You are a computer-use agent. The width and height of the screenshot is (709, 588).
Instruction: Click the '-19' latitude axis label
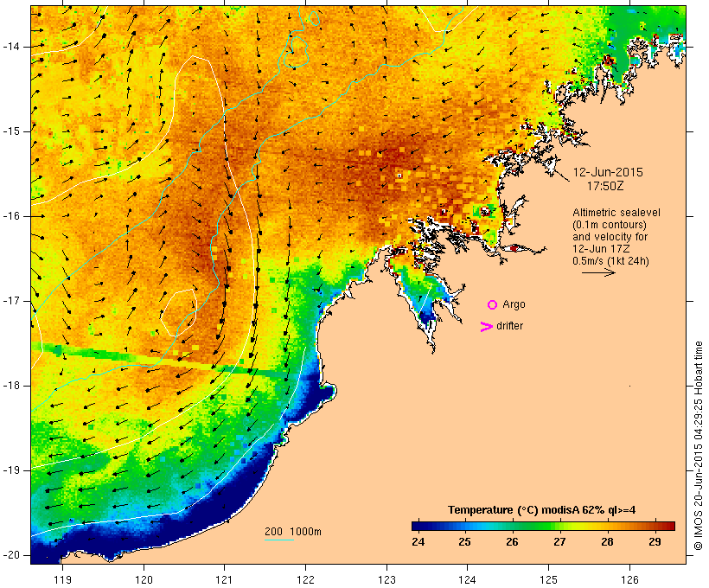tap(11, 471)
